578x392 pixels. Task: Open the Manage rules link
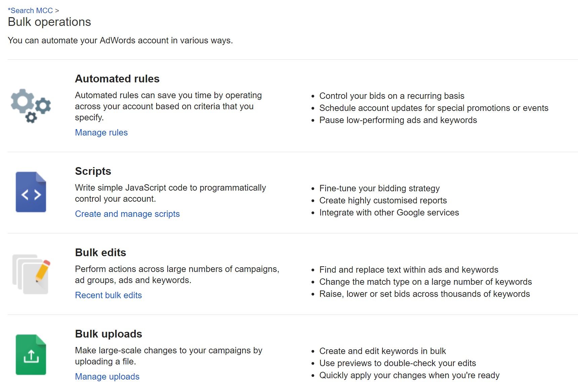tap(101, 132)
